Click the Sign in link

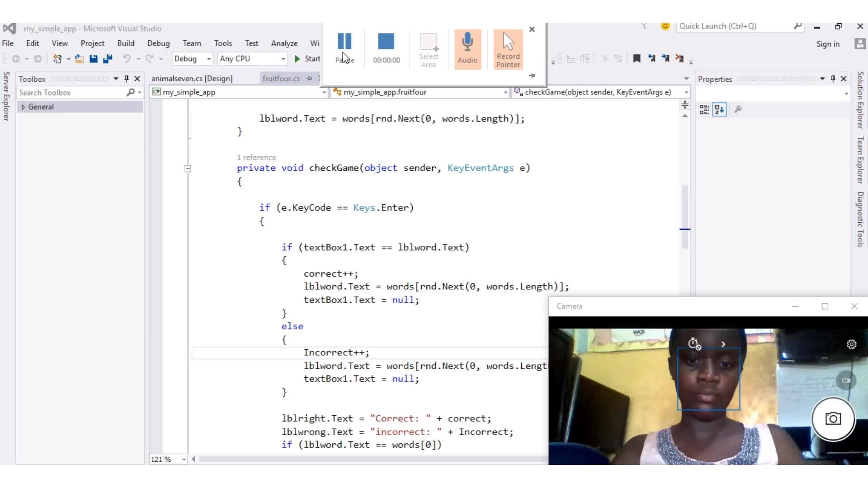tap(827, 44)
